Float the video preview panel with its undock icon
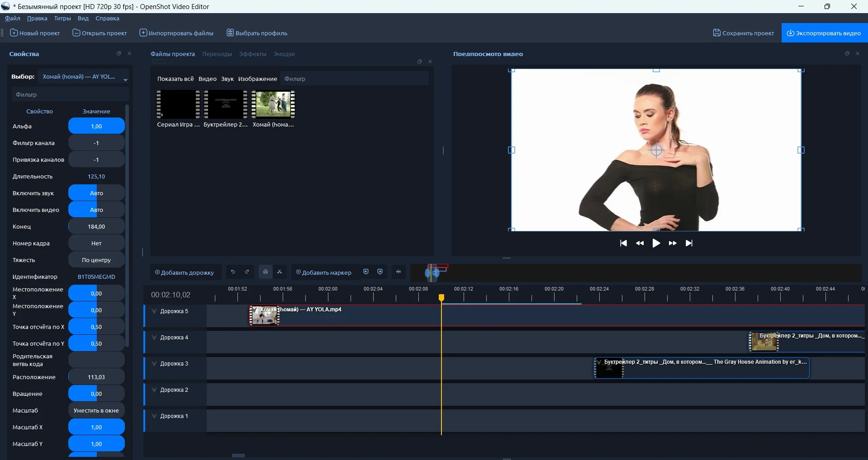 847,53
